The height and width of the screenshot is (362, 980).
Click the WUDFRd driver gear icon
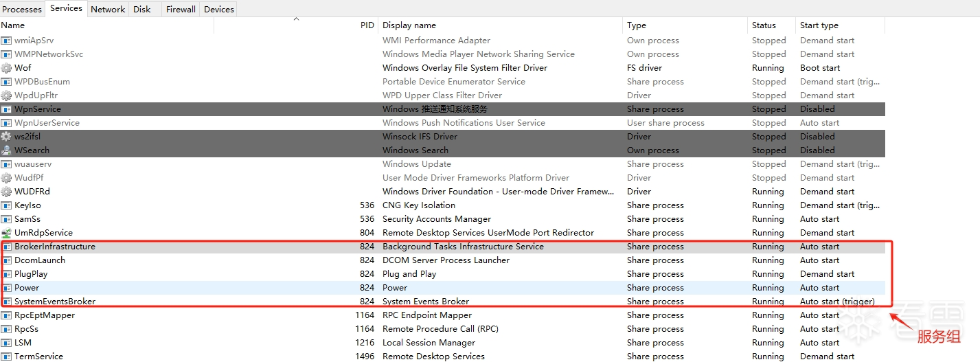point(6,192)
